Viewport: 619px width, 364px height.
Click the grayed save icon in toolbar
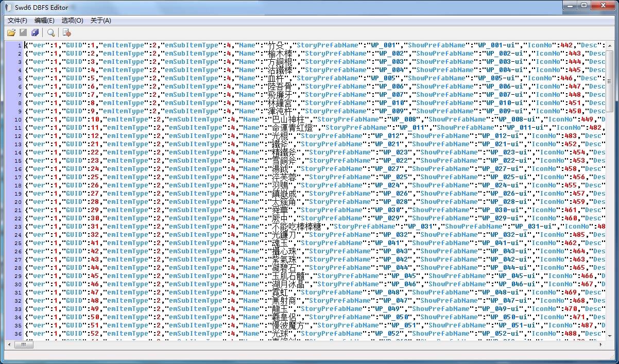click(x=23, y=33)
